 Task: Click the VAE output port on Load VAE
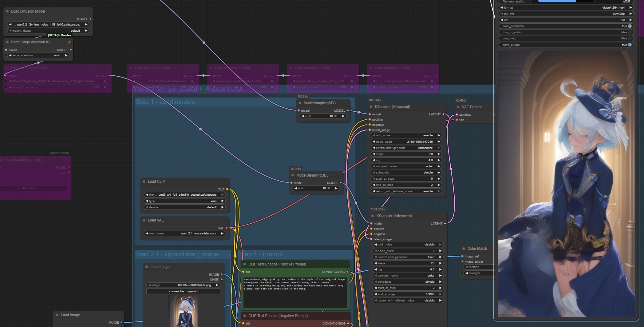[x=227, y=228]
